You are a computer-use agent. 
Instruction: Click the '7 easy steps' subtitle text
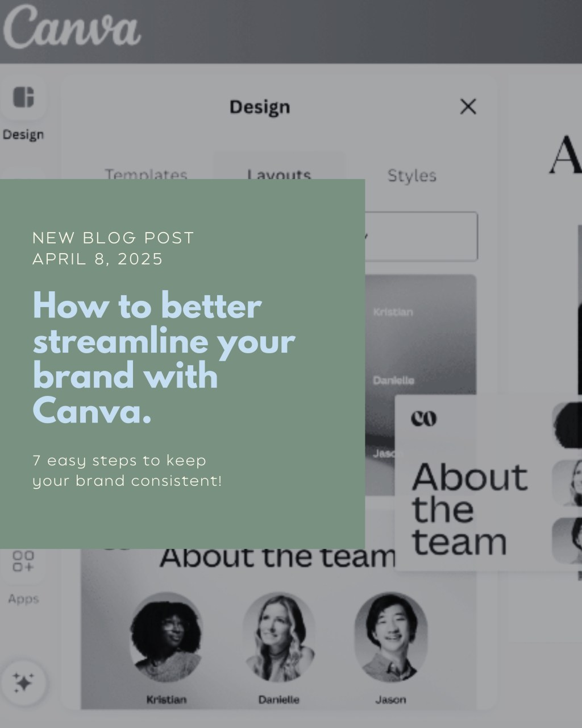[127, 470]
